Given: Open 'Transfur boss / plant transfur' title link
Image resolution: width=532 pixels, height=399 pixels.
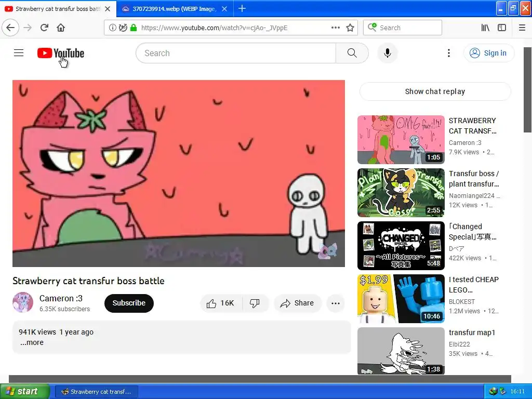Looking at the screenshot, I should (474, 179).
